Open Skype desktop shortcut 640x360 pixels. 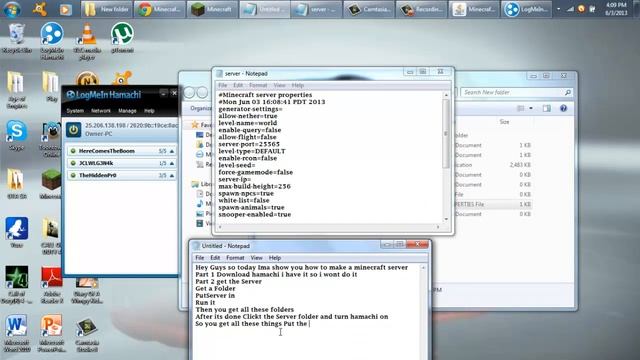point(16,136)
